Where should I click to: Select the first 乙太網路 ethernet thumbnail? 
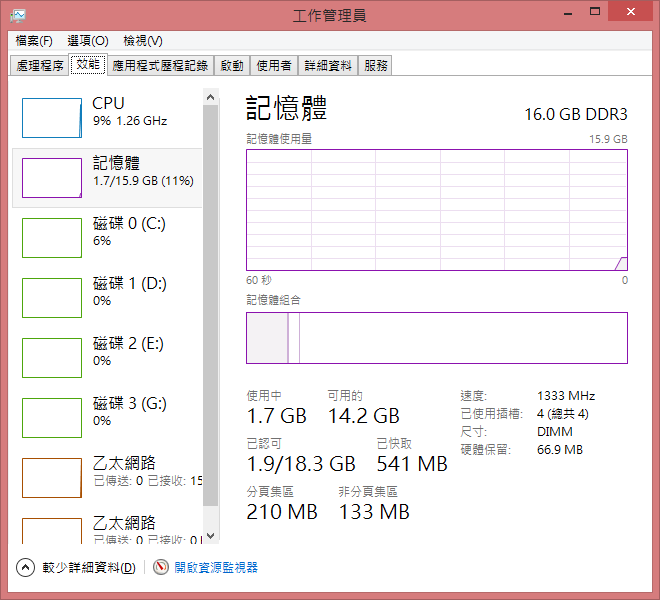pyautogui.click(x=52, y=478)
